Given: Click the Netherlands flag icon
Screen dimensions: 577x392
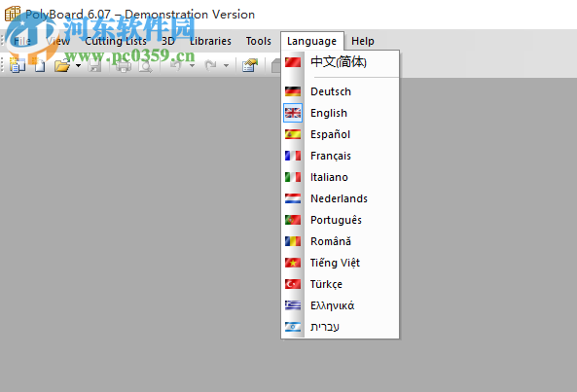Looking at the screenshot, I should coord(293,198).
